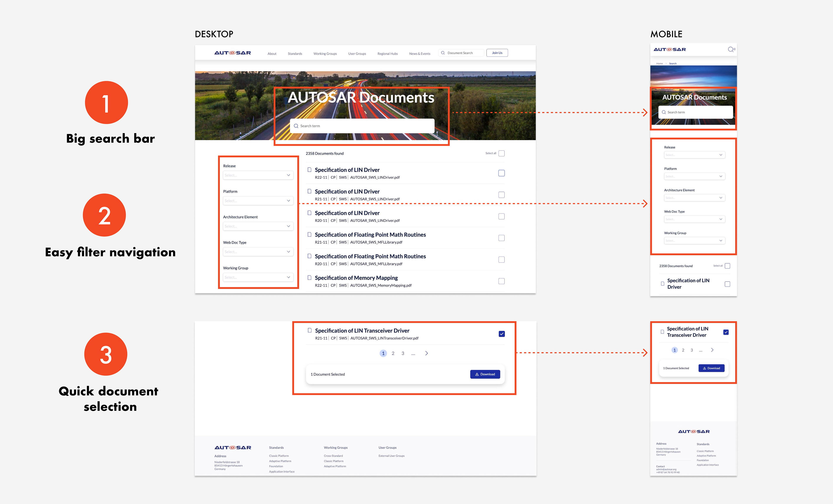Click the document icon of the R20-11 Floating Point Math row
Viewport: 833px width, 504px height.
pos(309,256)
